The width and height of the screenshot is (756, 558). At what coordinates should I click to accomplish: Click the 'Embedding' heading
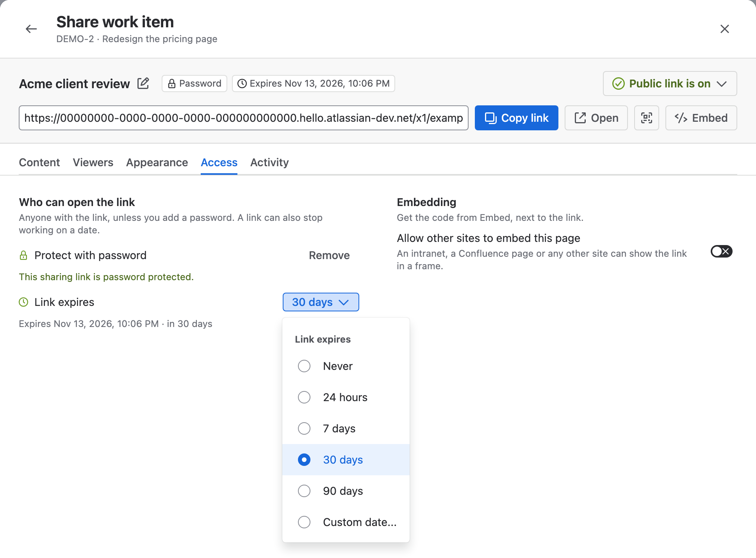click(426, 202)
